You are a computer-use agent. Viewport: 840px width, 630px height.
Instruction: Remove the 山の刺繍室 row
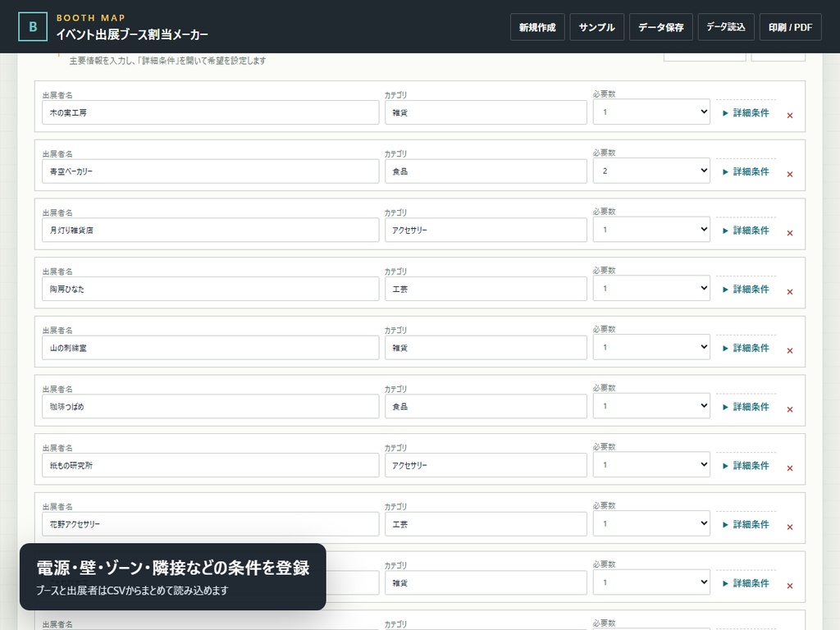click(x=790, y=351)
